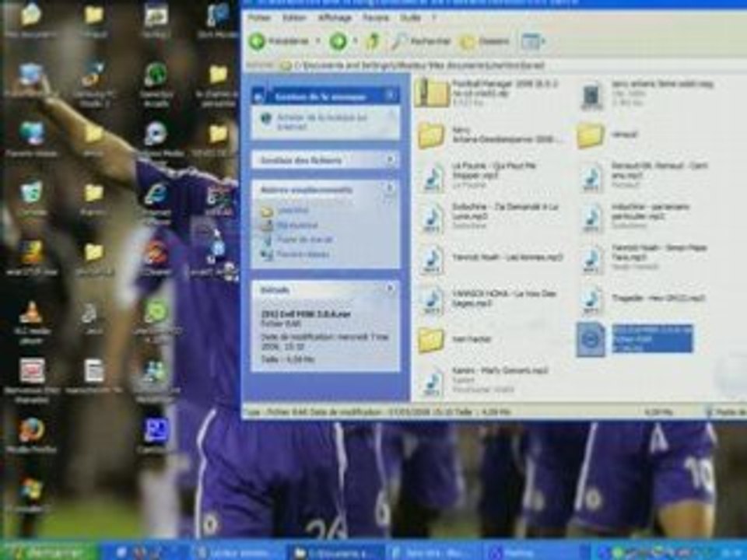This screenshot has width=747, height=560.
Task: Open the Fichier menu
Action: pyautogui.click(x=260, y=18)
